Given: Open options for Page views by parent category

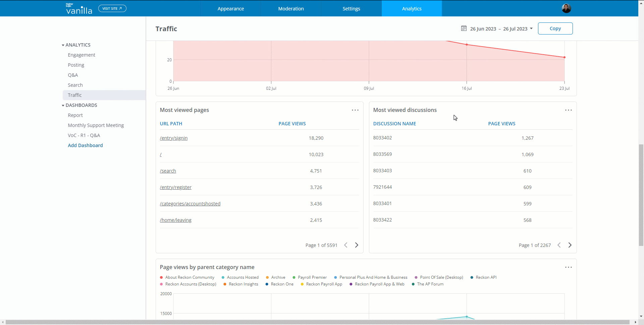Looking at the screenshot, I should [569, 267].
